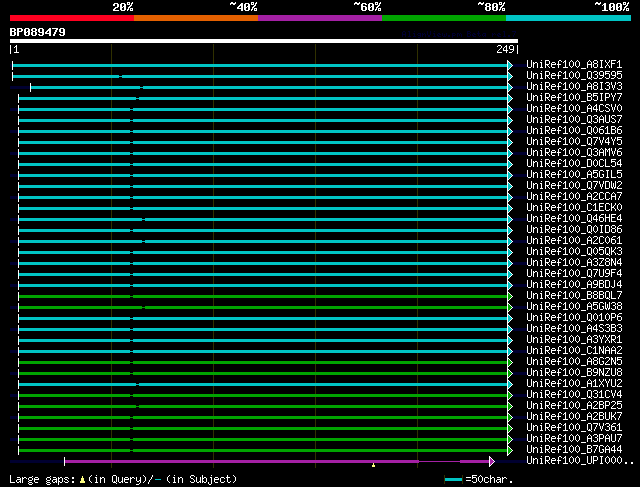The height and width of the screenshot is (487, 640).
Task: Click the orange ~40% identity legend segment
Action: coord(195,18)
